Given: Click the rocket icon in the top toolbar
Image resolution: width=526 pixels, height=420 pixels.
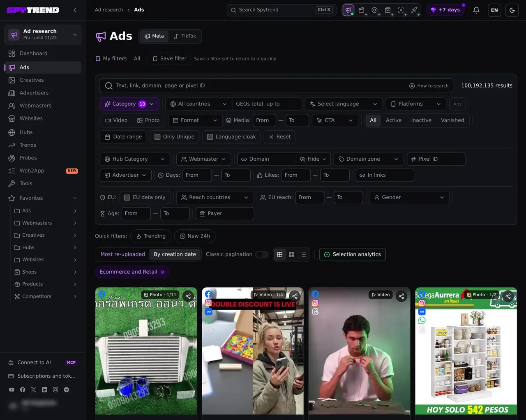Looking at the screenshot, I should (x=414, y=10).
